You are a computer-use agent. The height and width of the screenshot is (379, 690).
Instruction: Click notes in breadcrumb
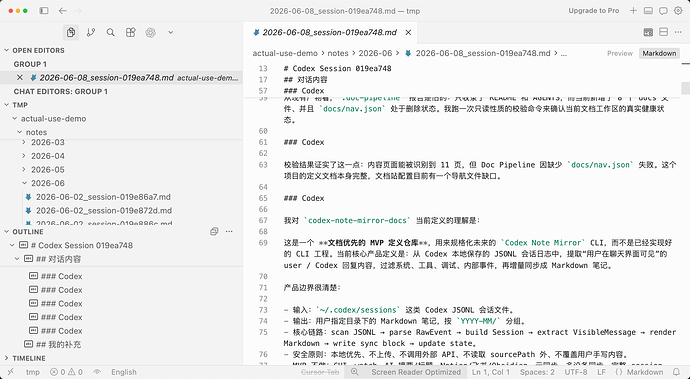338,53
